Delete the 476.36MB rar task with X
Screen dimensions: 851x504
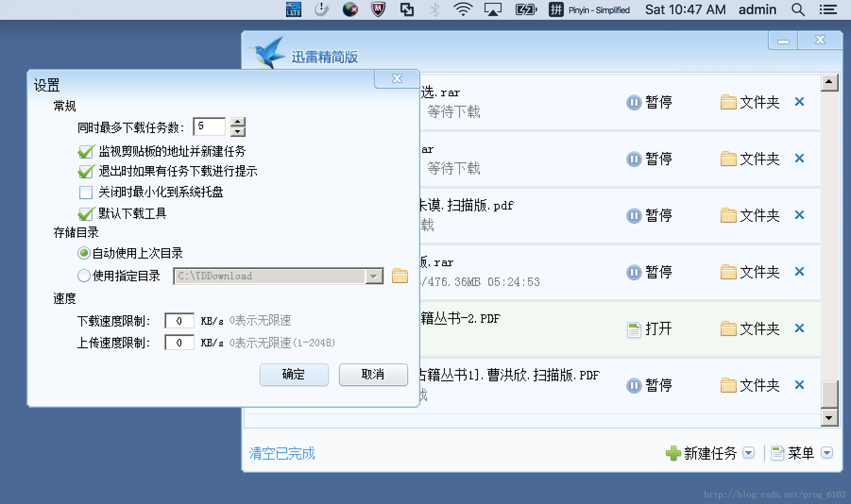click(800, 271)
